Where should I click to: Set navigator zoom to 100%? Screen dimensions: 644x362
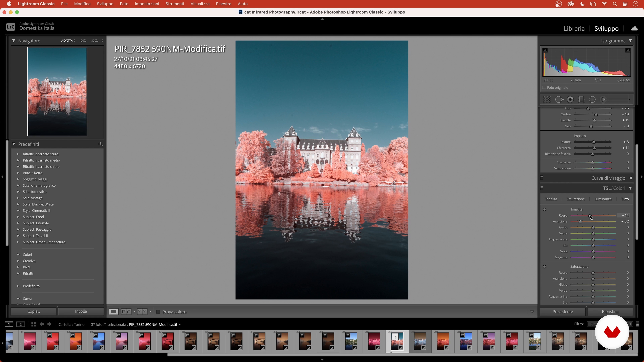83,40
